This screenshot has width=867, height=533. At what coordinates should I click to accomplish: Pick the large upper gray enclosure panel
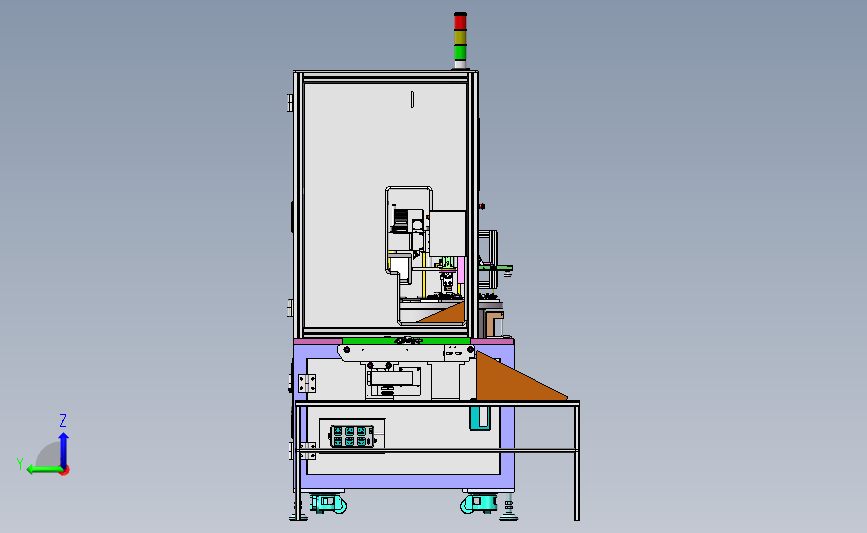coord(385,205)
